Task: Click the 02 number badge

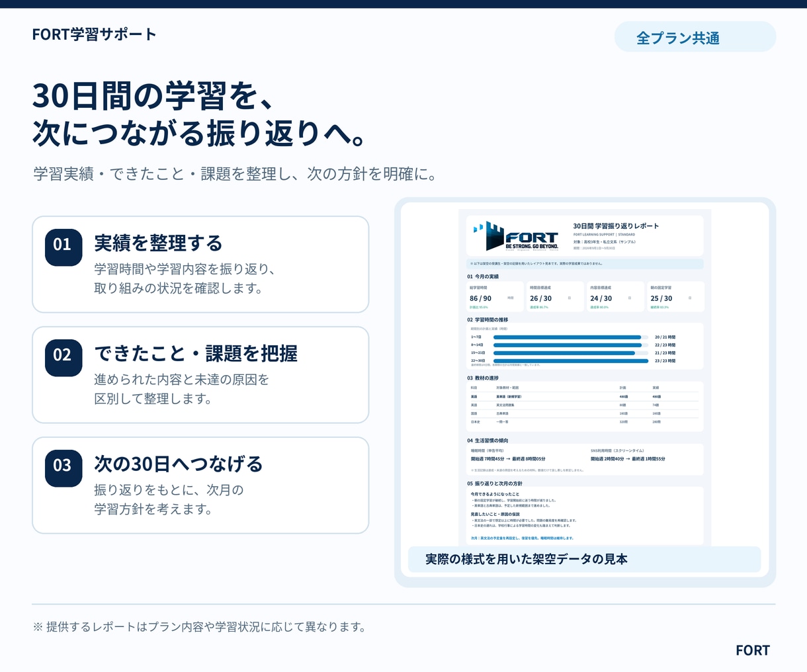Action: coord(64,358)
